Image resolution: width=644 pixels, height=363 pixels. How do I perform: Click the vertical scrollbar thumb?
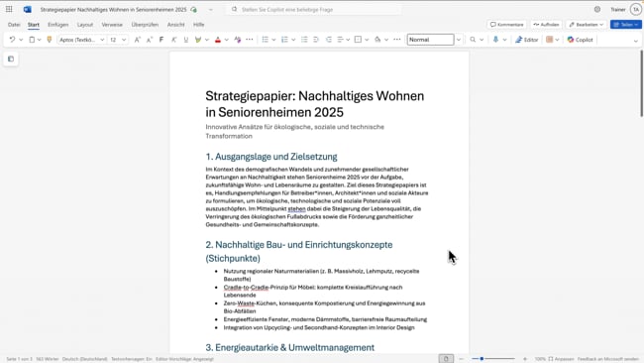[642, 83]
